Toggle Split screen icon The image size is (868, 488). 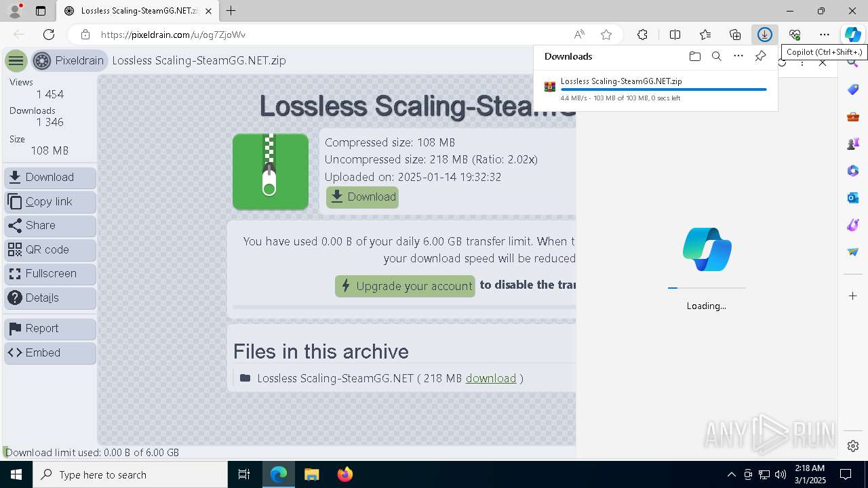point(675,35)
